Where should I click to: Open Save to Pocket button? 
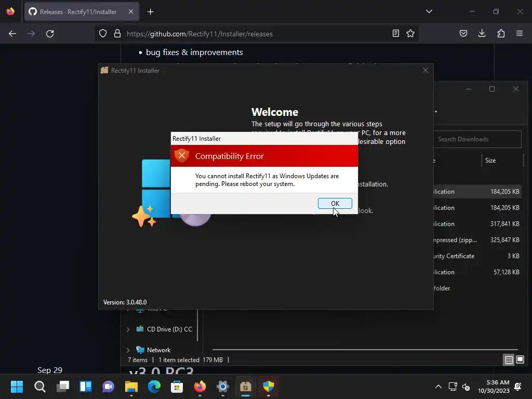pos(463,33)
